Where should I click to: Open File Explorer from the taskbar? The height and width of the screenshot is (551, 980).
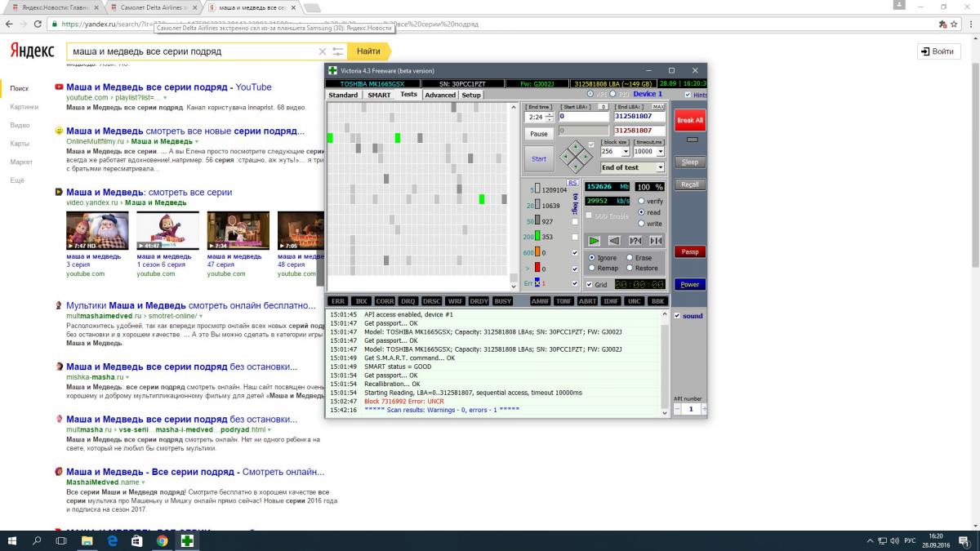point(87,540)
